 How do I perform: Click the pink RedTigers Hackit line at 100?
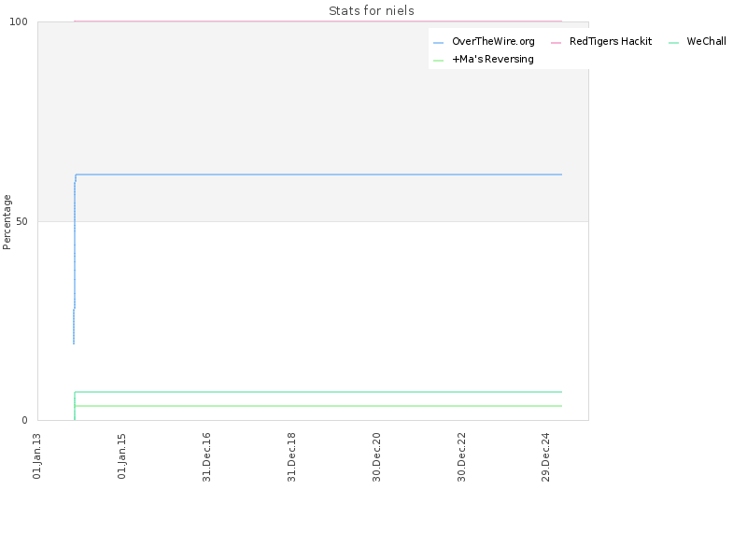click(x=318, y=21)
